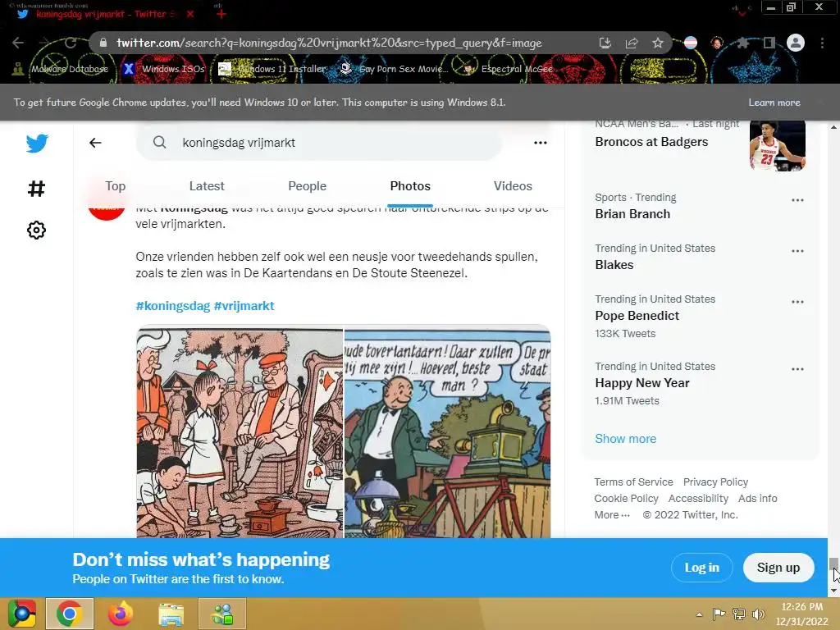Go back using the search arrow
Viewport: 840px width, 630px height.
coord(95,143)
